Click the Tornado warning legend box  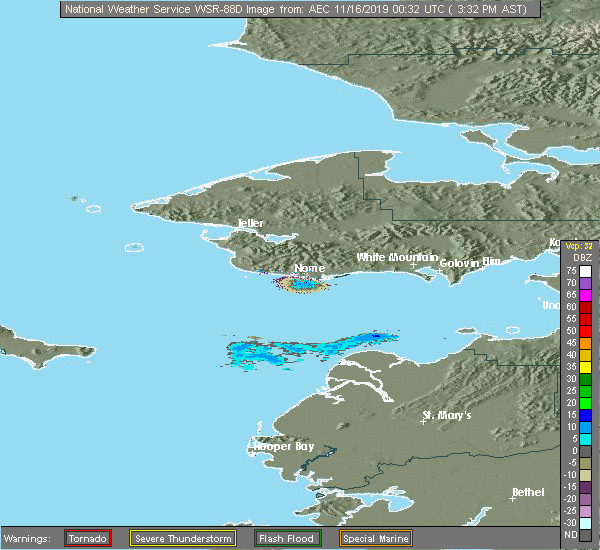tap(88, 538)
